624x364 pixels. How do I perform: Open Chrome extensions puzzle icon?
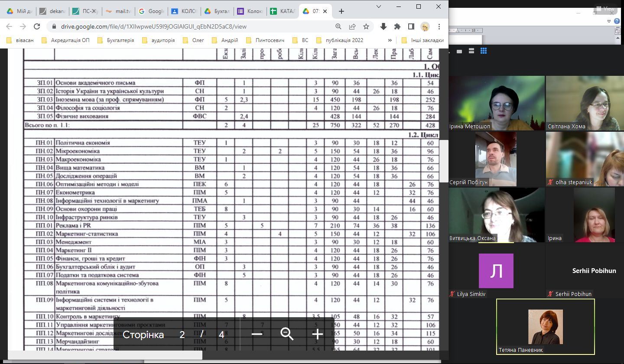[397, 26]
